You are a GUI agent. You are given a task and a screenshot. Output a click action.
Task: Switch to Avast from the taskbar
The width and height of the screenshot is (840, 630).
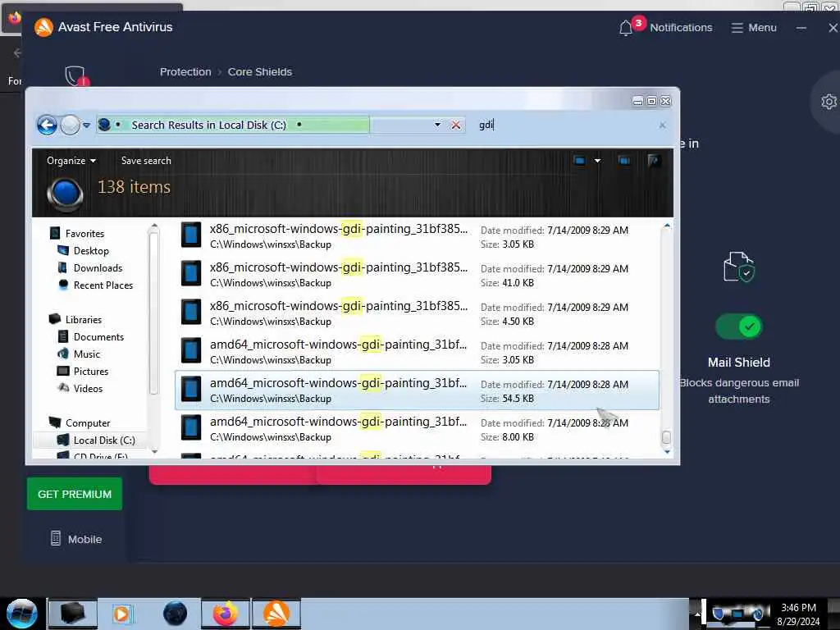(276, 614)
